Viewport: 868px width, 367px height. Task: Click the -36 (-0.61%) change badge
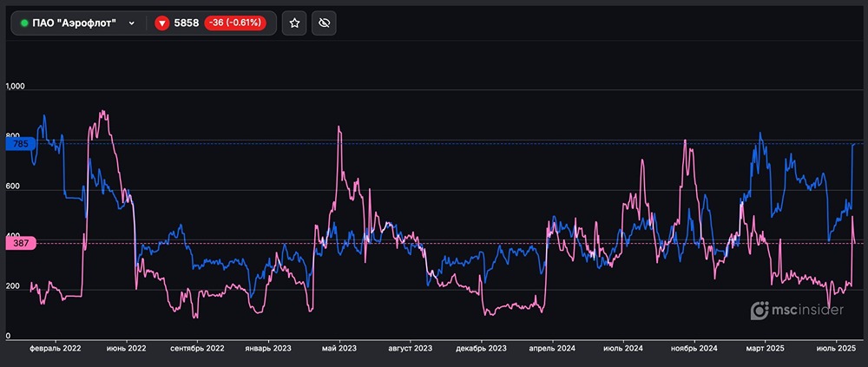pyautogui.click(x=237, y=23)
